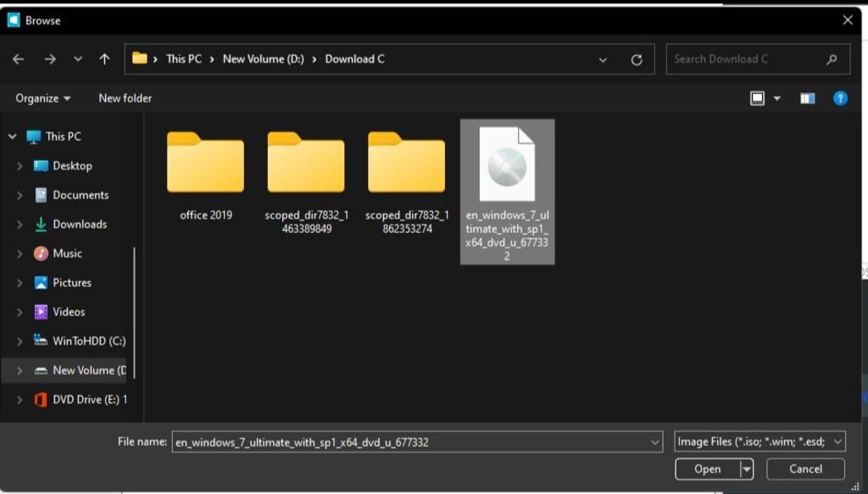Select the office 2019 folder
Viewport: 868px width, 494px height.
click(205, 176)
